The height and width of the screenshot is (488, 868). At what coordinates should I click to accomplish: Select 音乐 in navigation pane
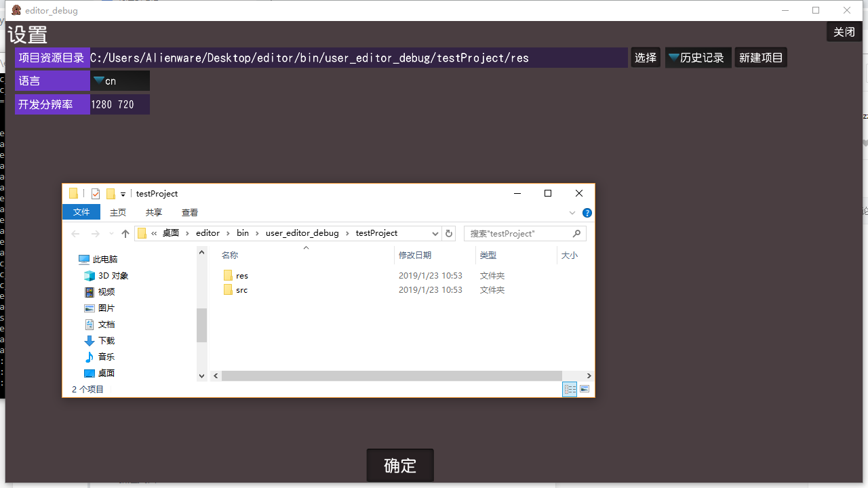tap(99, 357)
